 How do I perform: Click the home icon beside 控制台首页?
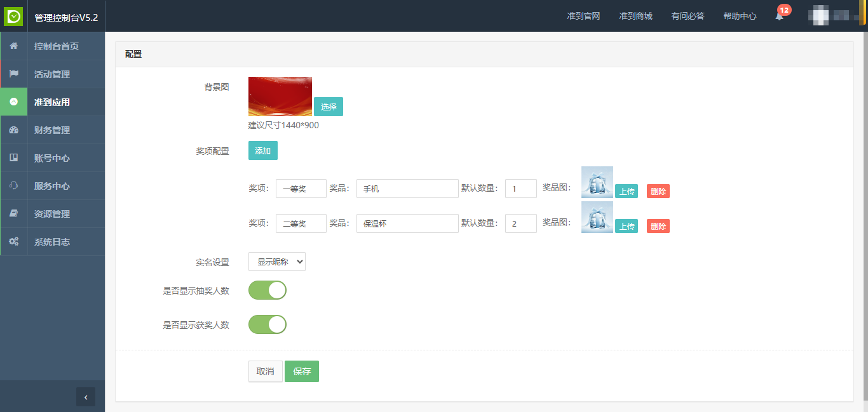pos(13,46)
